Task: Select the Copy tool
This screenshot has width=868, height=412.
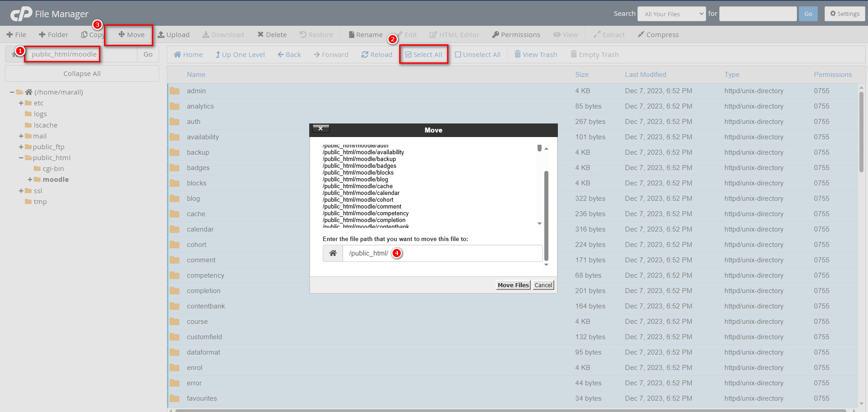Action: (x=92, y=34)
